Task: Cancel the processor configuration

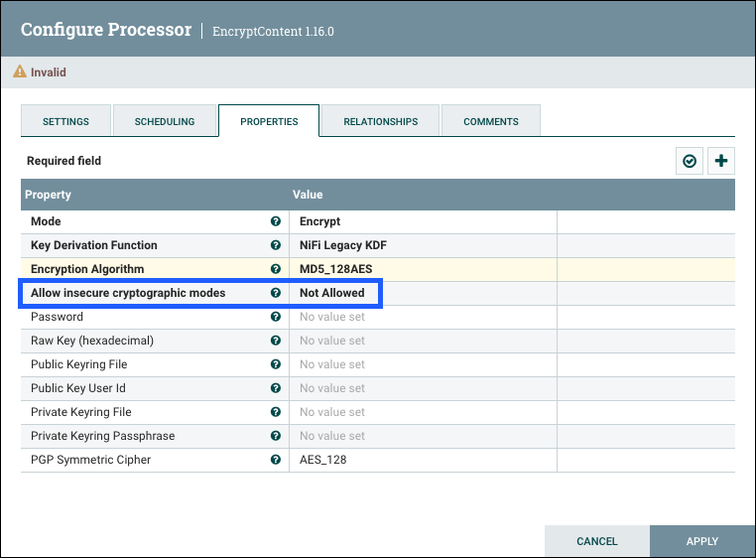Action: 597,541
